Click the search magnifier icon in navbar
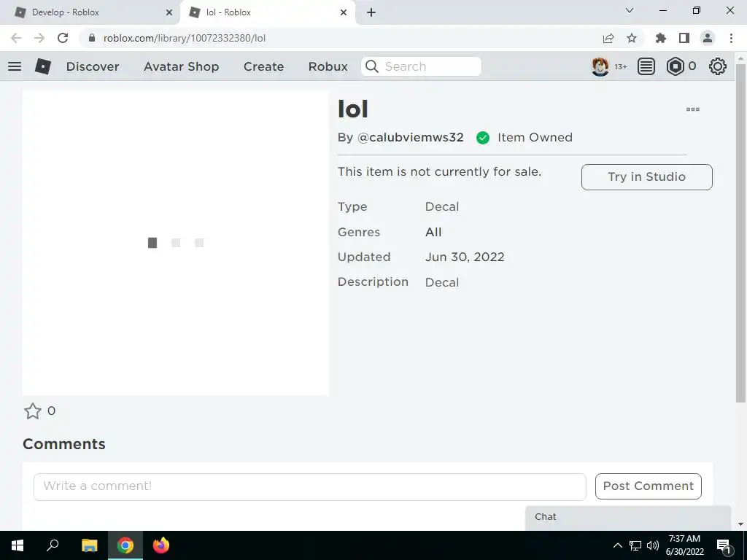Screen dimensions: 747x560 pos(372,66)
